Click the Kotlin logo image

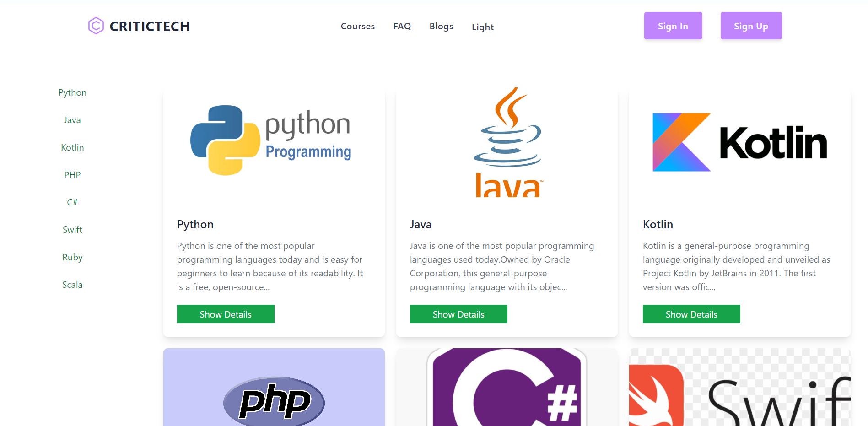740,142
